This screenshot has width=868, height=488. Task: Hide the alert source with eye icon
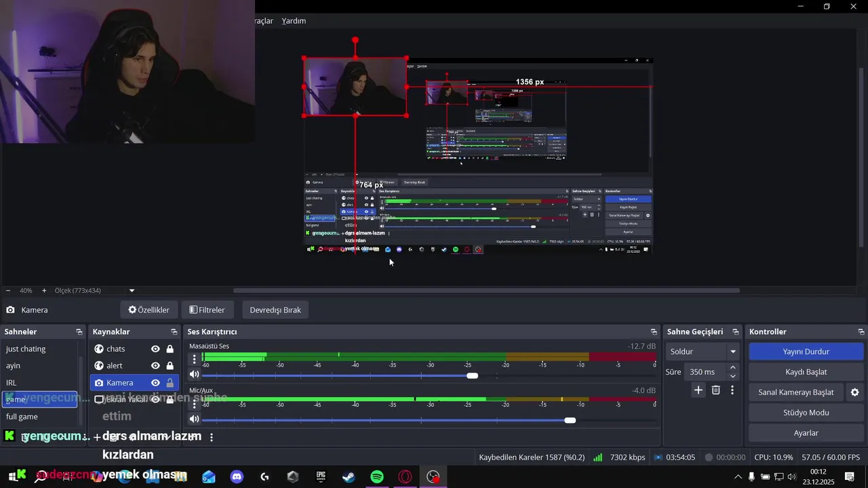155,366
